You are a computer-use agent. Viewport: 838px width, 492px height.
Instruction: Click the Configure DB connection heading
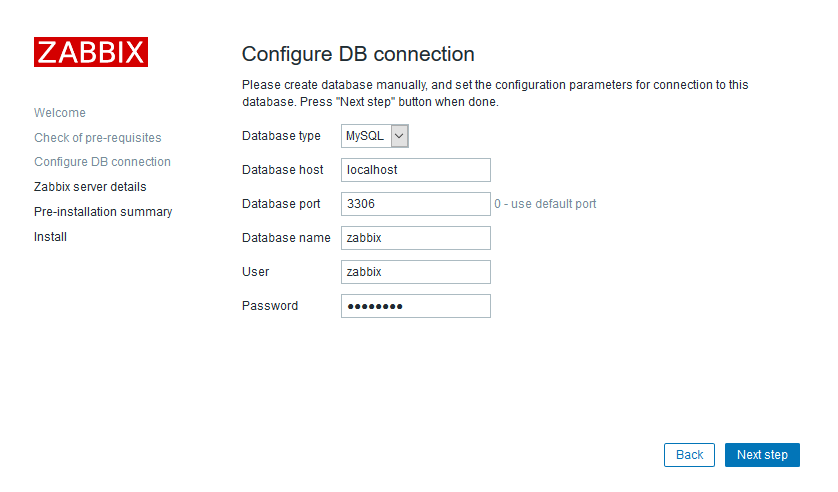(x=358, y=54)
